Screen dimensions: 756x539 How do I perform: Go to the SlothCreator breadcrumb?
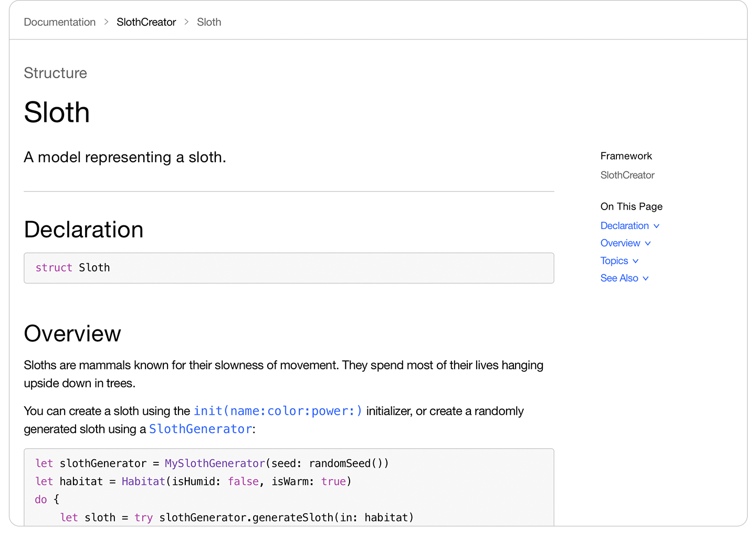coord(146,22)
